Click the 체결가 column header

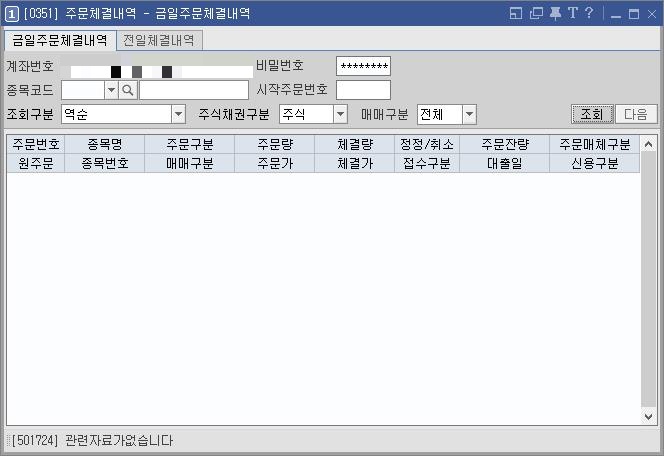[355, 163]
